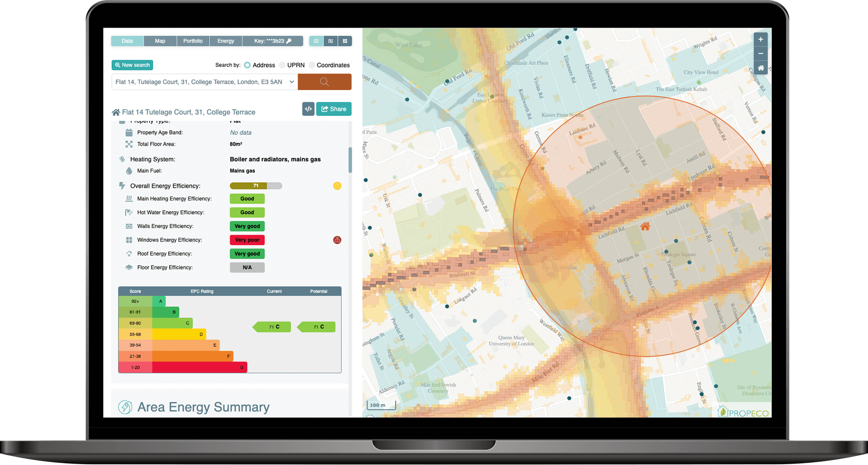Click the orange search magnifier button

[x=325, y=82]
